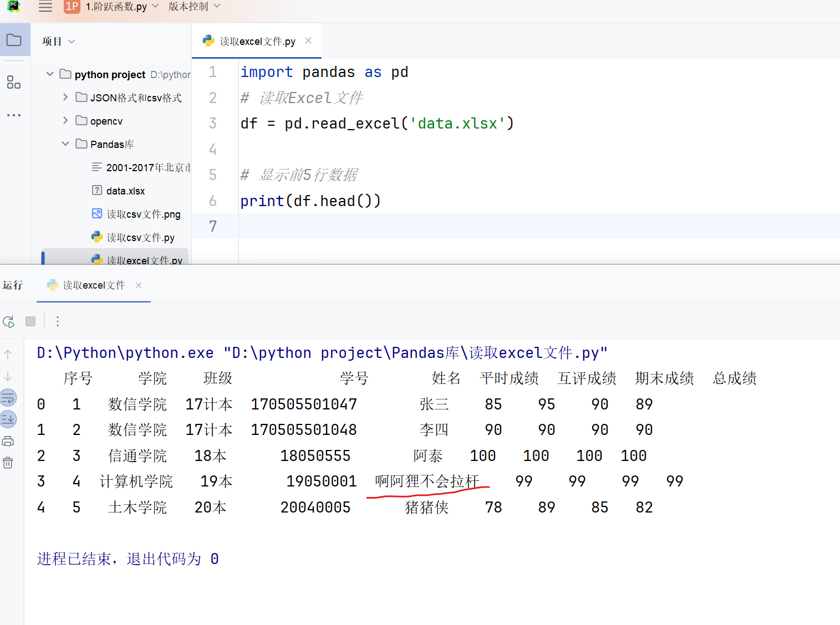Open the 项目 view dropdown
The image size is (840, 625).
pos(58,42)
